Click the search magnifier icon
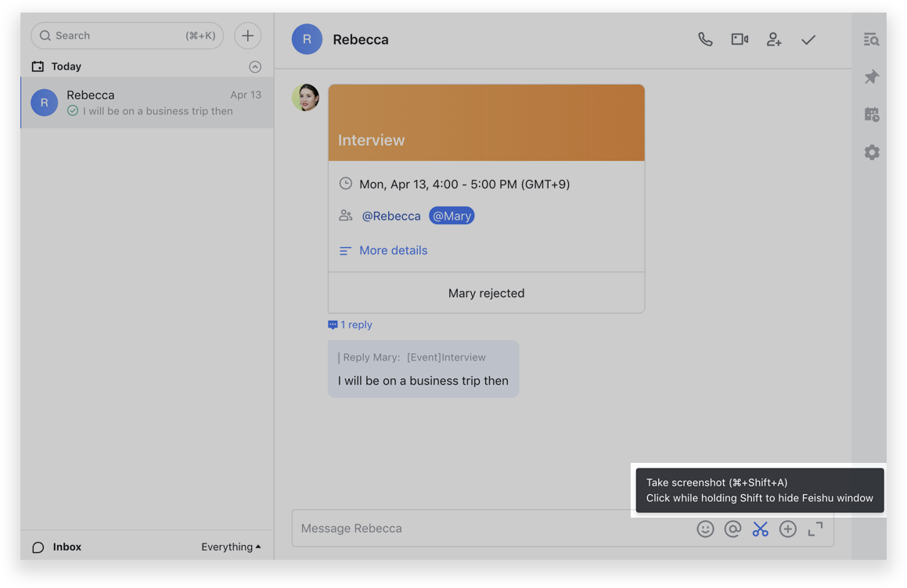Image resolution: width=907 pixels, height=588 pixels. click(45, 36)
